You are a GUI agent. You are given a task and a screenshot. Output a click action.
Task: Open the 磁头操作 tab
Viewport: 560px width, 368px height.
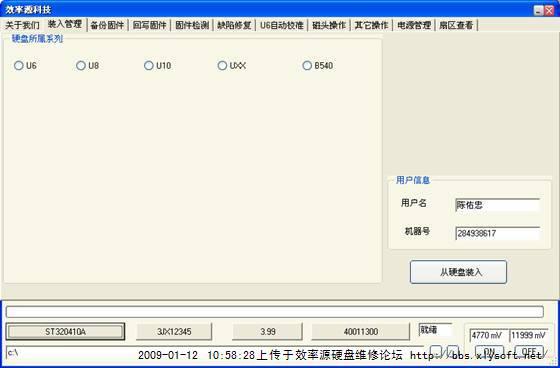point(329,25)
